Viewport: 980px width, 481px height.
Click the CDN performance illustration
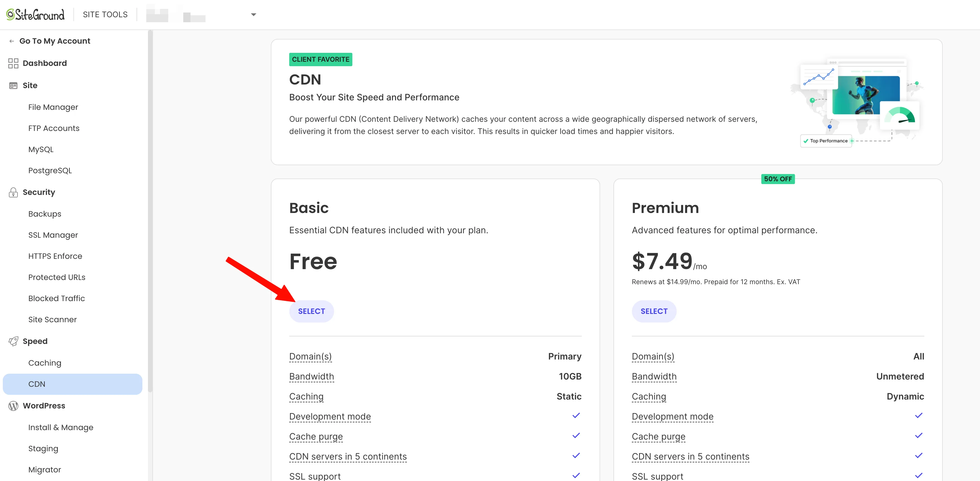(x=857, y=102)
